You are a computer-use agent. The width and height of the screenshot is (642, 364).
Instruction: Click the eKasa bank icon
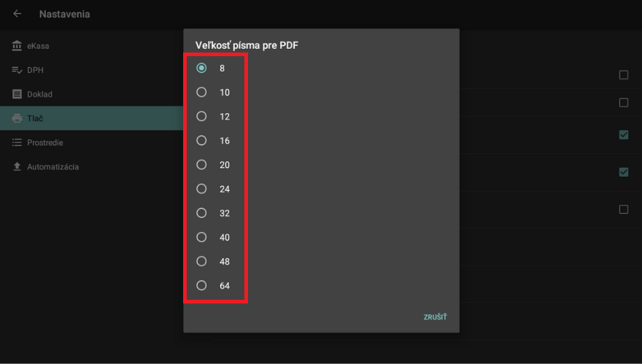pos(17,46)
